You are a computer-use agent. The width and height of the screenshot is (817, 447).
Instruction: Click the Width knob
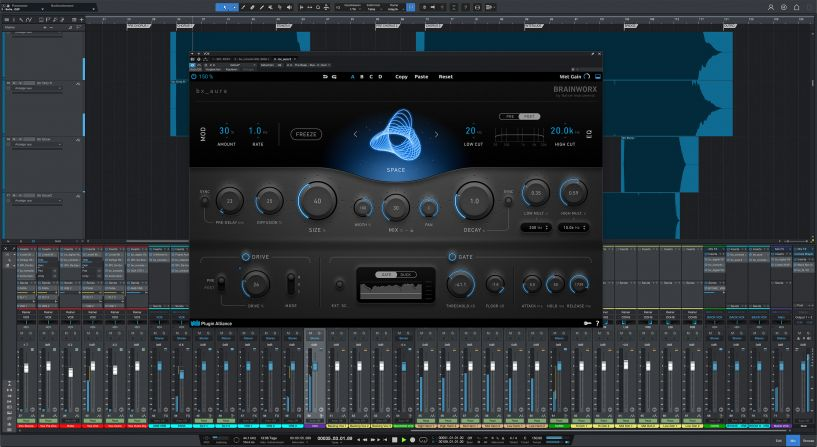(x=363, y=207)
